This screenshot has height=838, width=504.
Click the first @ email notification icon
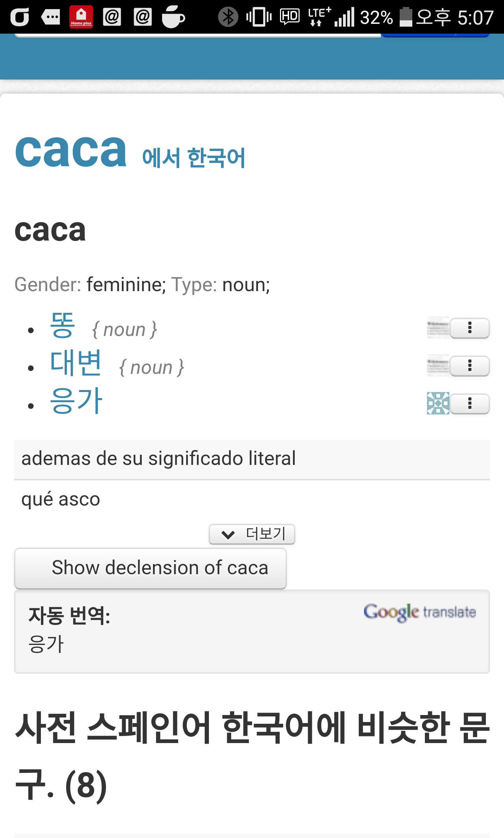coord(112,17)
